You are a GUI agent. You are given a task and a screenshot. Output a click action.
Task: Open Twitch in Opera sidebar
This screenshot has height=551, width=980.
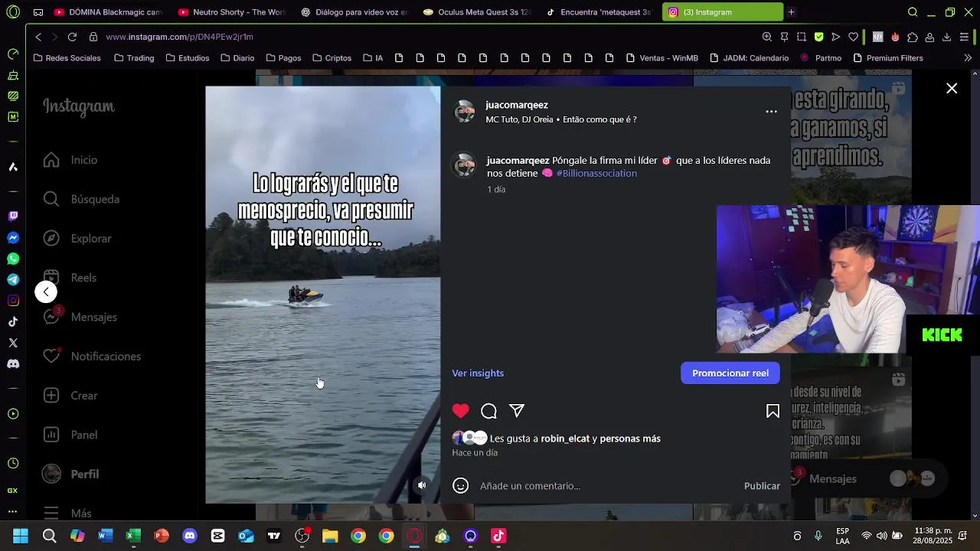pos(13,217)
